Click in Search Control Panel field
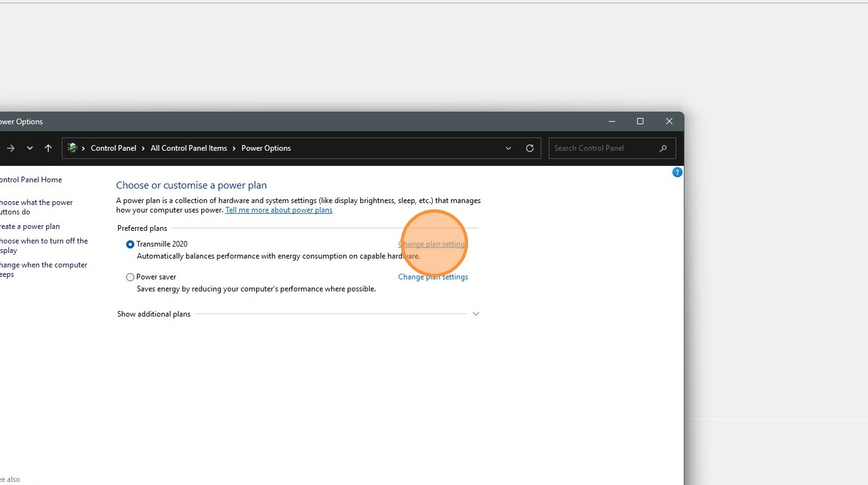The image size is (868, 485). (x=612, y=148)
